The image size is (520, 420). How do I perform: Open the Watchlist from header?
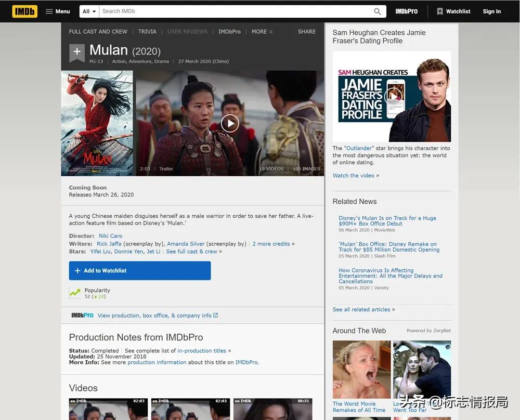click(453, 11)
